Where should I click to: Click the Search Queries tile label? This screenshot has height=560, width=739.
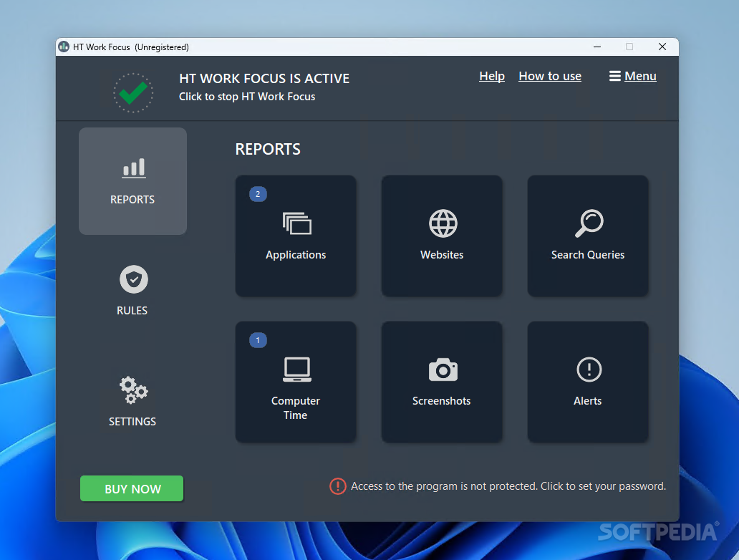pos(588,255)
